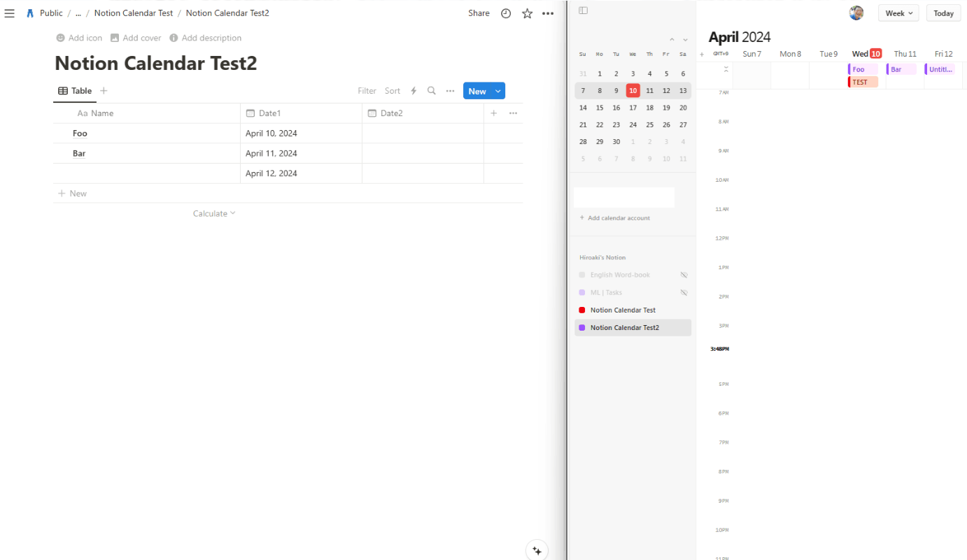Click the empty Date2 cell in Foo row
967x560 pixels.
(x=423, y=134)
